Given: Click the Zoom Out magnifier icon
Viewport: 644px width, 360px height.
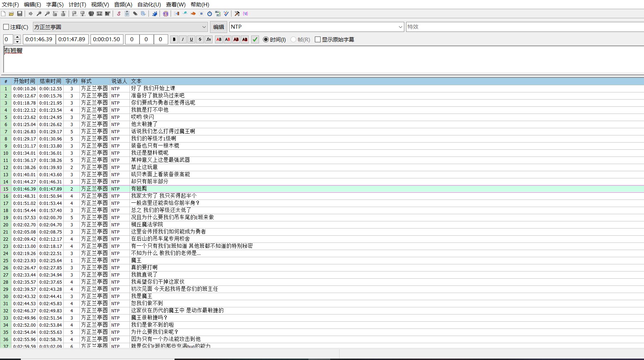Looking at the screenshot, I should pos(47,14).
